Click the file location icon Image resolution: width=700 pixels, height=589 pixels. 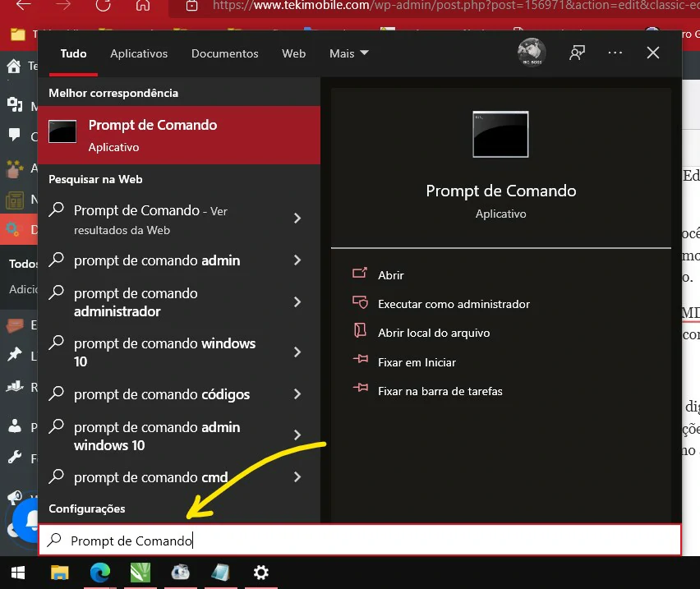tap(360, 330)
